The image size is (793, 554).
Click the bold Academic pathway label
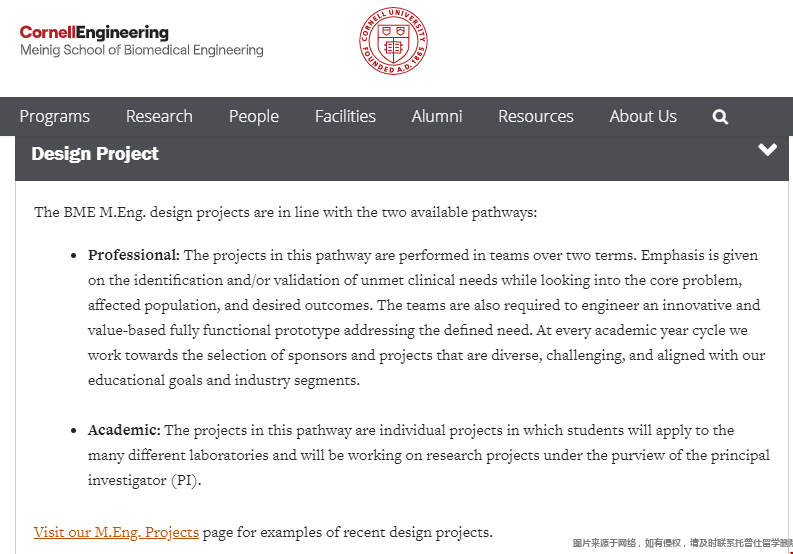pyautogui.click(x=124, y=430)
